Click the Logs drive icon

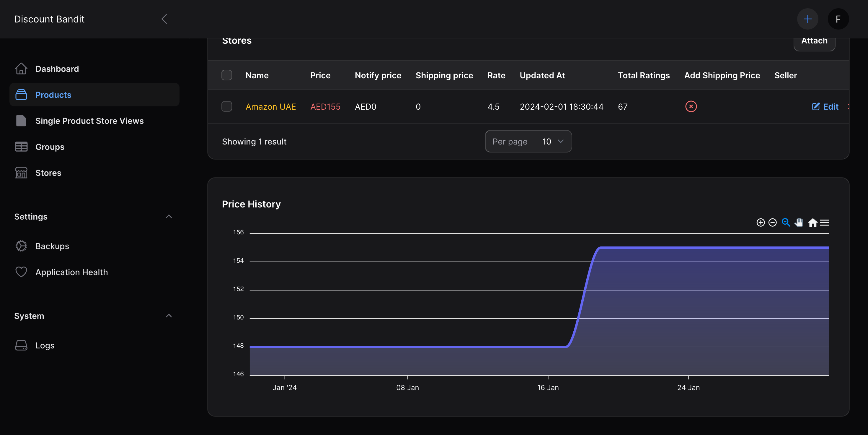coord(21,345)
